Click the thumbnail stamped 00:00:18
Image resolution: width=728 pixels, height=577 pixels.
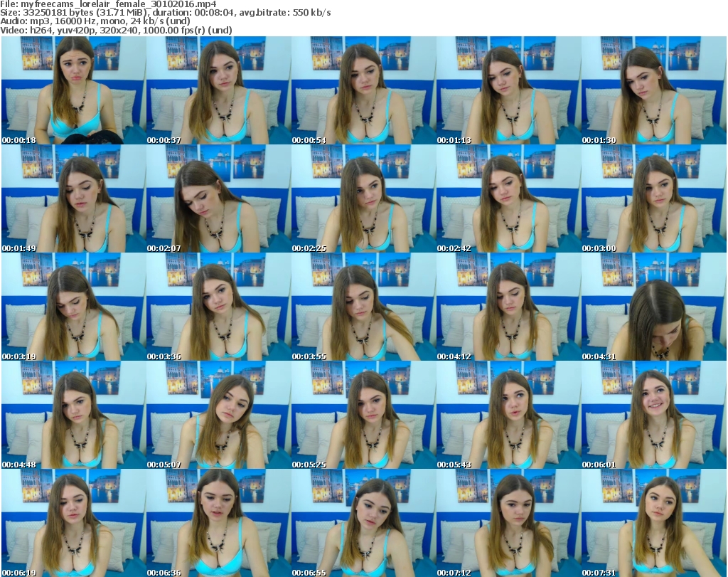pos(73,90)
